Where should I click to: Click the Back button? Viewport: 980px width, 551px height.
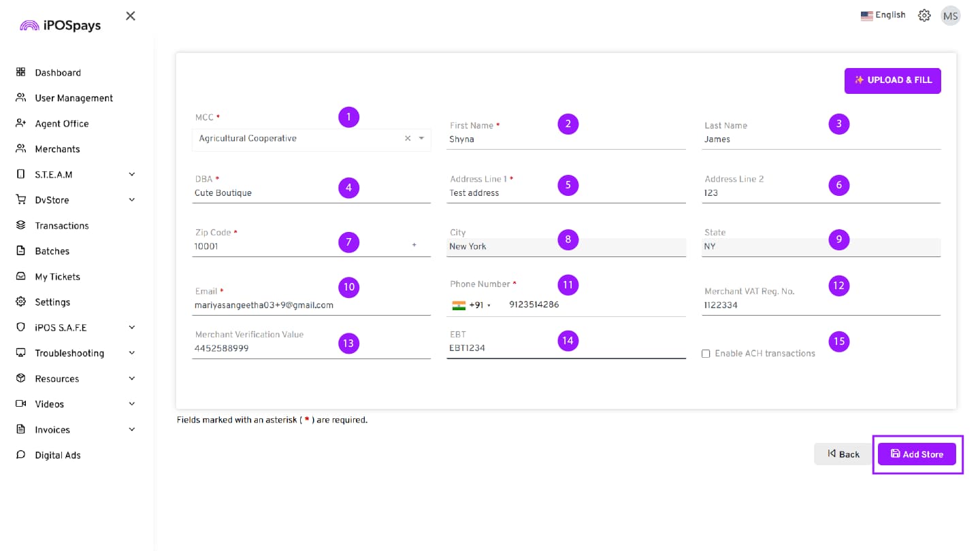coord(843,454)
